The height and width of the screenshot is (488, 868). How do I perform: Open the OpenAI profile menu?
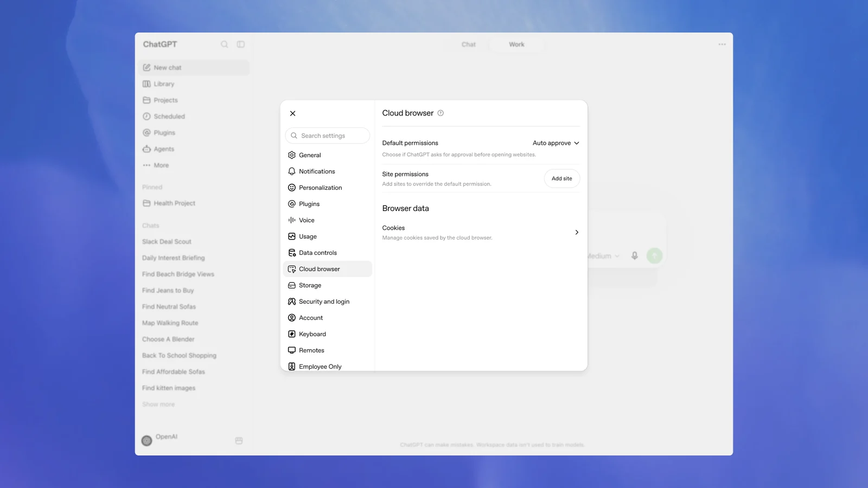click(160, 440)
